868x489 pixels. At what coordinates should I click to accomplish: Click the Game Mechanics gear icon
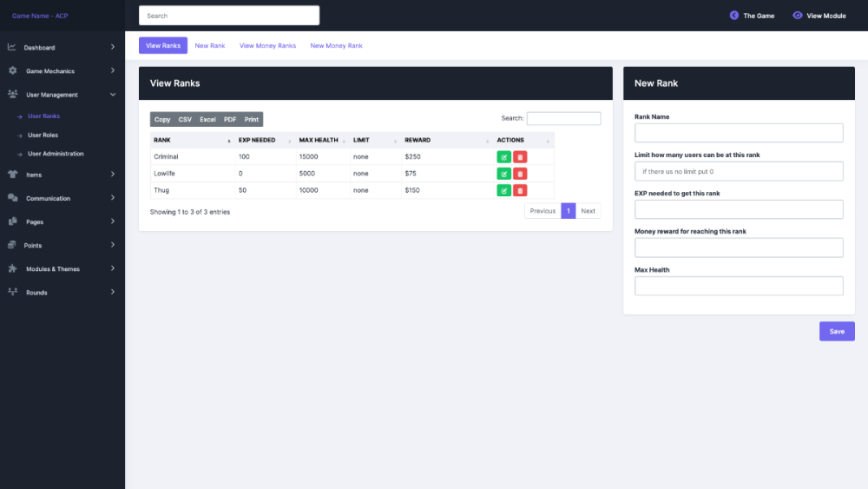12,70
